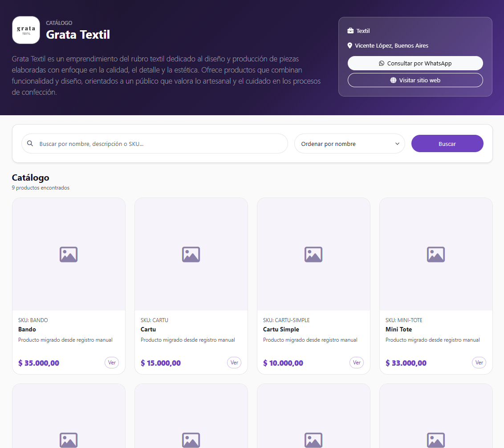The width and height of the screenshot is (504, 448).
Task: Click Visitar sitio web
Action: coord(415,80)
